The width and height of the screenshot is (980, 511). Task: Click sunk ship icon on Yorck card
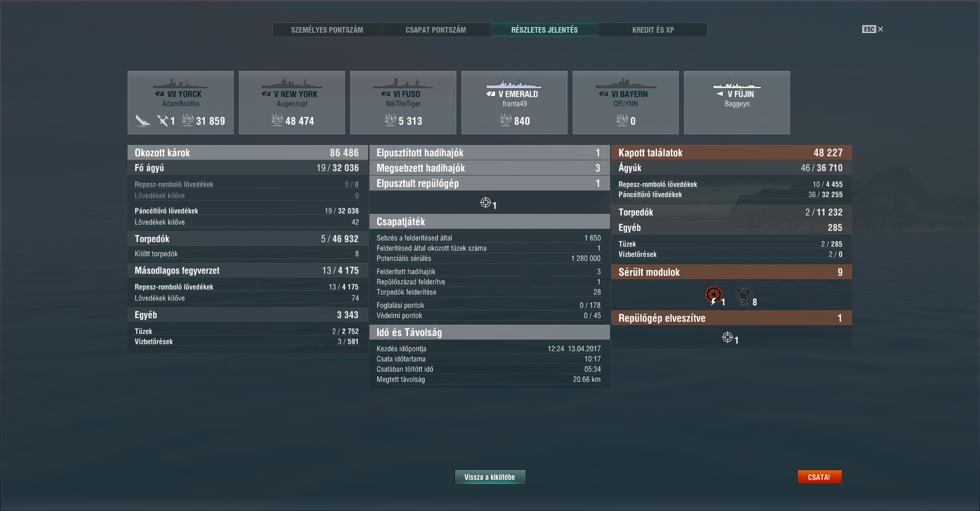point(143,121)
